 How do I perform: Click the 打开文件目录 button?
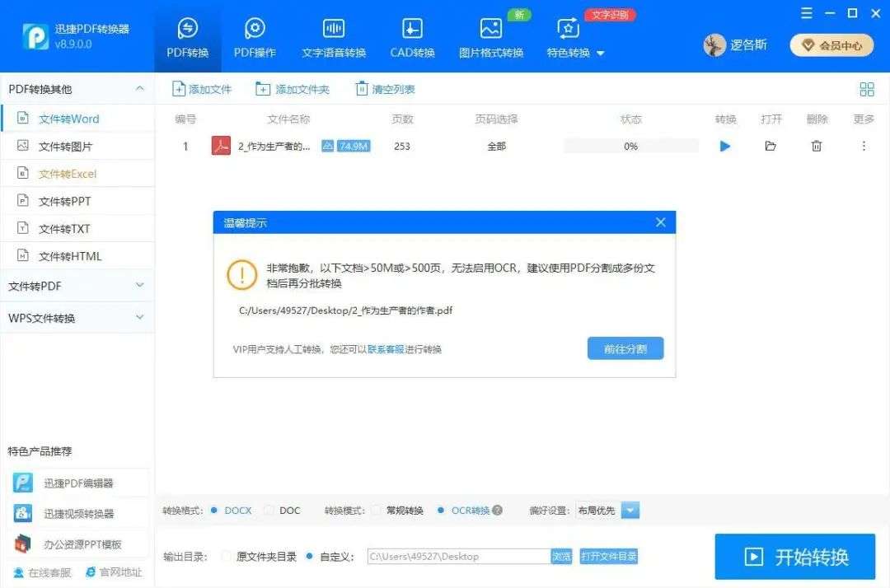coord(608,556)
